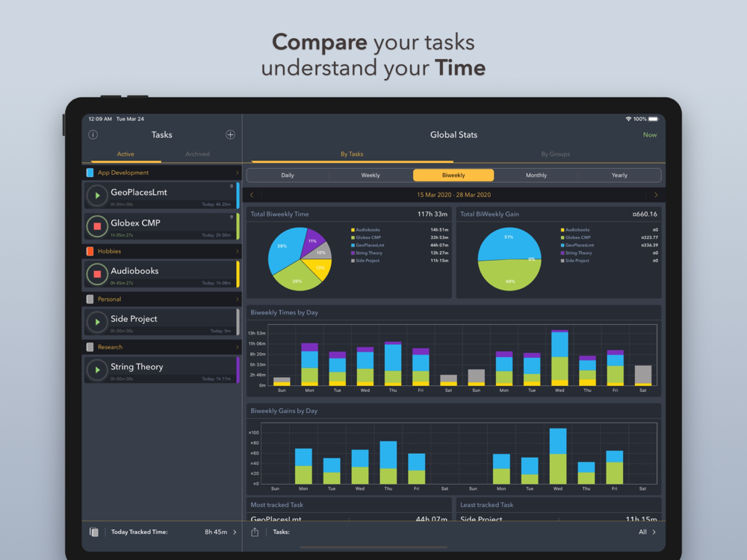Click the Total Biweekly Time value 117h 33m

point(433,214)
